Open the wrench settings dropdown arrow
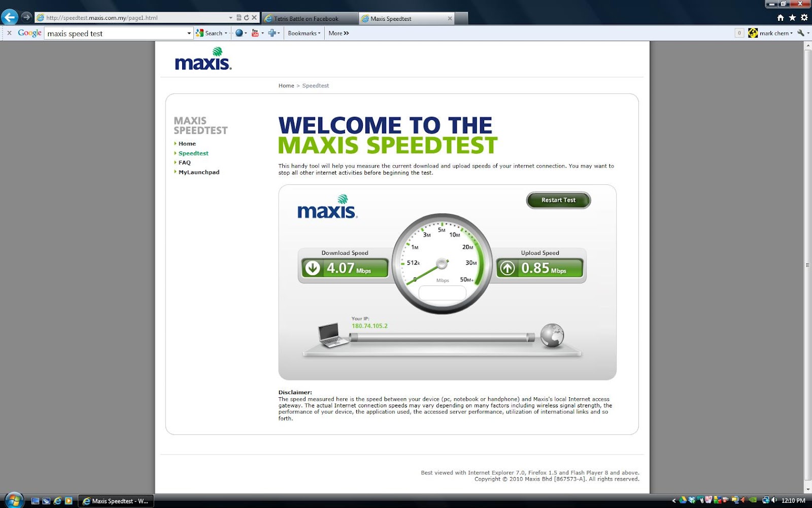The image size is (812, 508). [x=808, y=34]
